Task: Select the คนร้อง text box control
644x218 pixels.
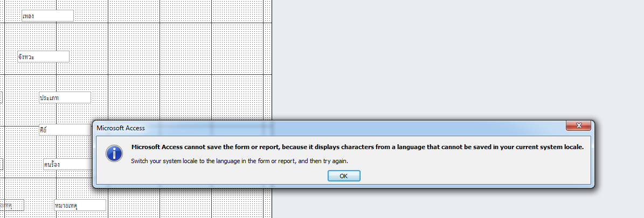Action: [68, 164]
